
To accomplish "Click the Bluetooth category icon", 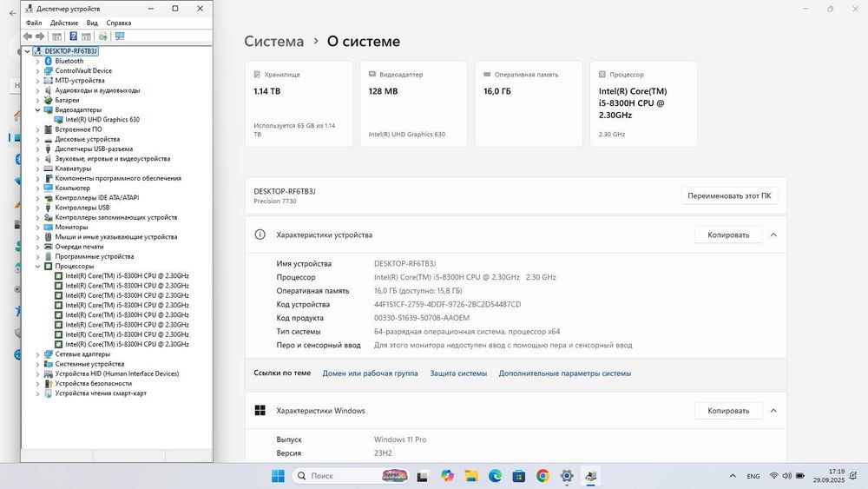I will coord(48,61).
